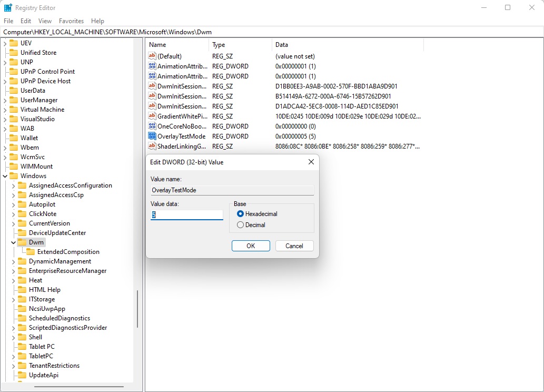Click the ScheduledDiagnostics folder icon
Image resolution: width=544 pixels, height=392 pixels.
(x=22, y=318)
